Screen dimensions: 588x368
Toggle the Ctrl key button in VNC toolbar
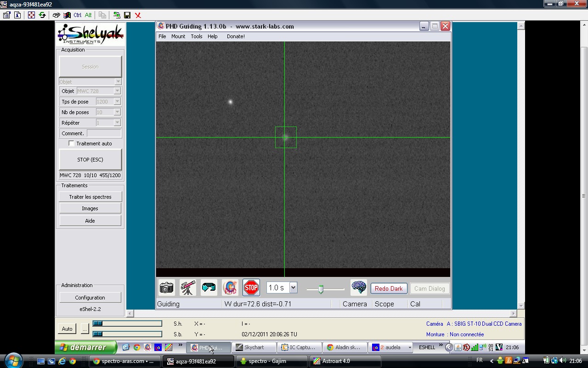(77, 15)
